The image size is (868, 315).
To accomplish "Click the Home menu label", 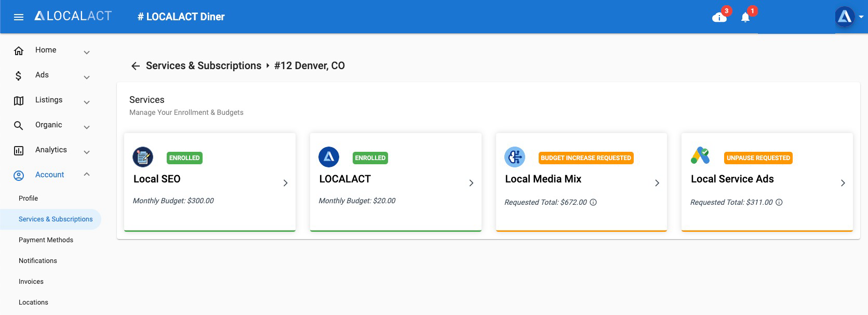I will [46, 50].
